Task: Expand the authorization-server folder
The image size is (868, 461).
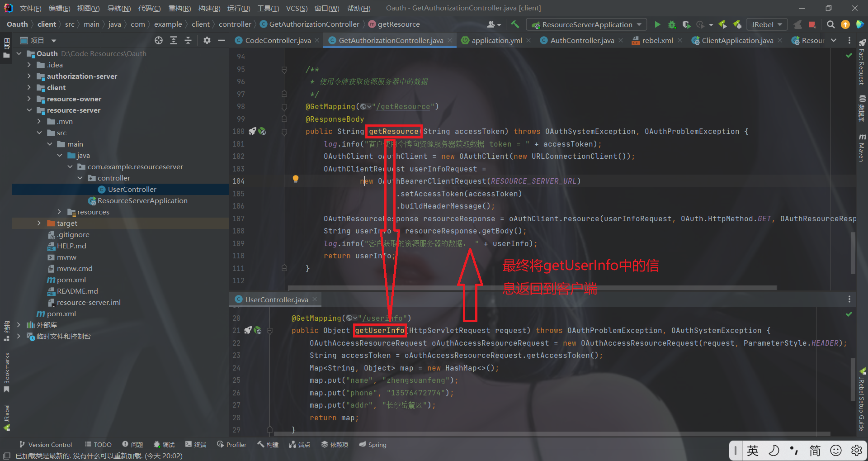Action: click(x=28, y=76)
